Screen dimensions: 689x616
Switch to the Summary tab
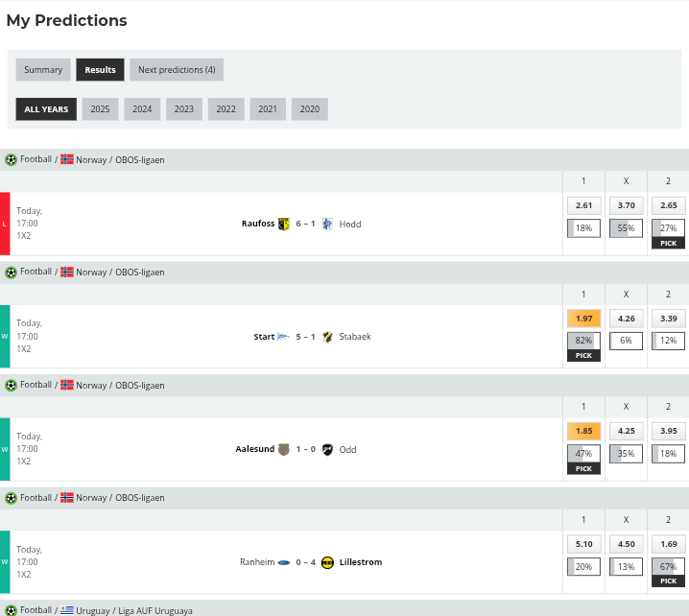[43, 70]
